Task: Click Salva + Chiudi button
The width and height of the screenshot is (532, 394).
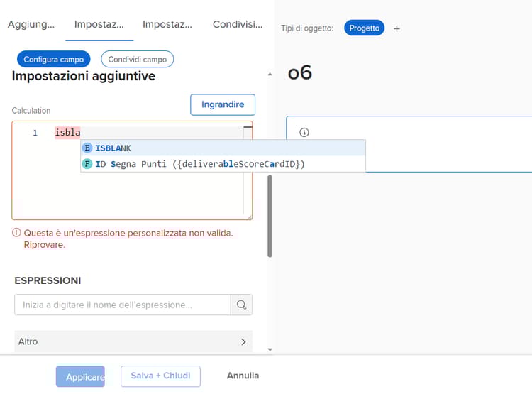Action: tap(160, 376)
